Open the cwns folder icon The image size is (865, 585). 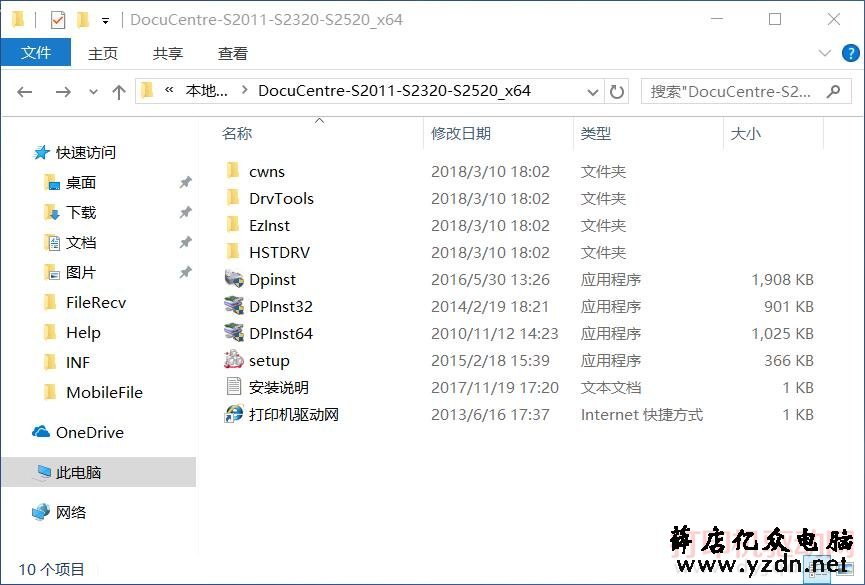coord(233,171)
